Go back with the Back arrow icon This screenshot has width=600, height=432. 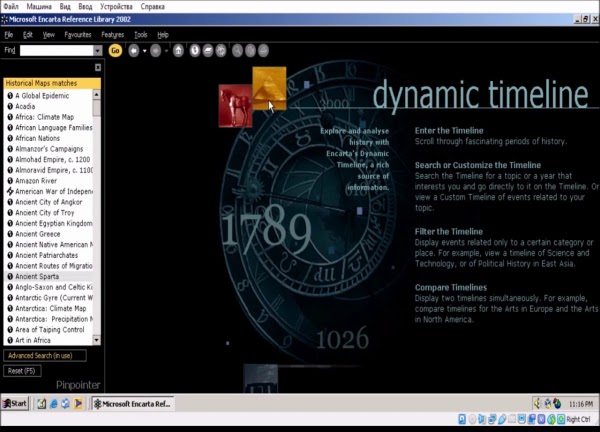pyautogui.click(x=134, y=51)
